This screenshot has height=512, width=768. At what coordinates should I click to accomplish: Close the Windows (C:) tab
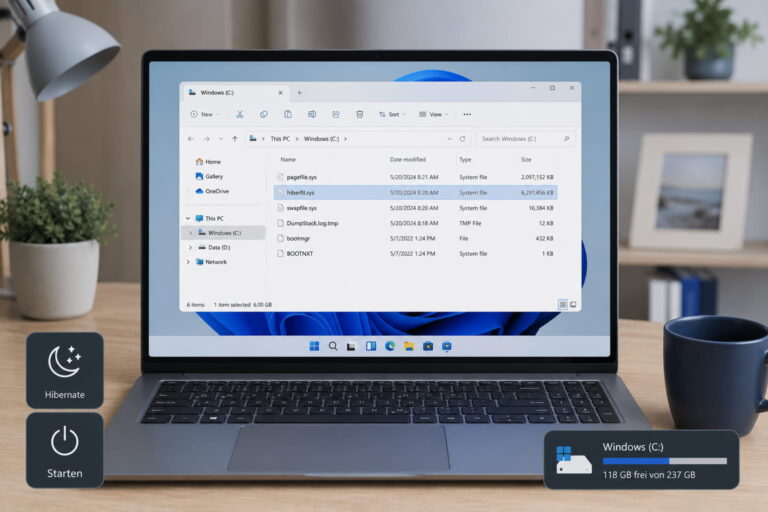point(280,93)
